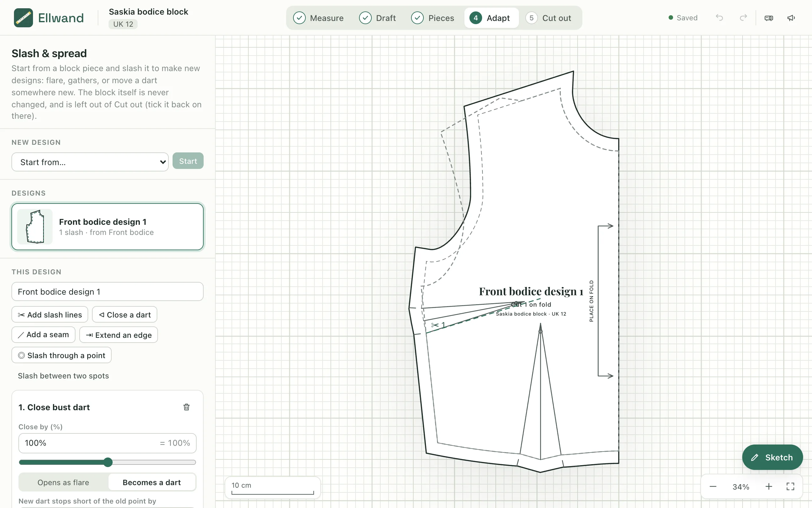The height and width of the screenshot is (508, 812).
Task: Click Extend an edge button
Action: tap(119, 335)
